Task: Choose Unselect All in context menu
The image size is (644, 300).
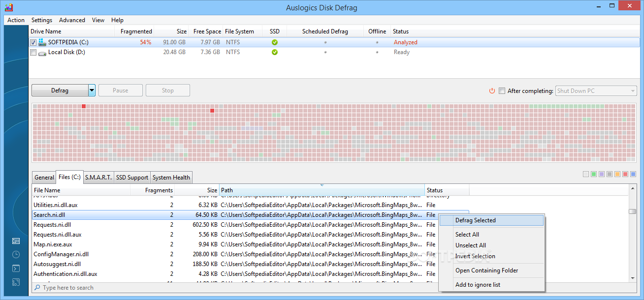Action: click(491, 245)
